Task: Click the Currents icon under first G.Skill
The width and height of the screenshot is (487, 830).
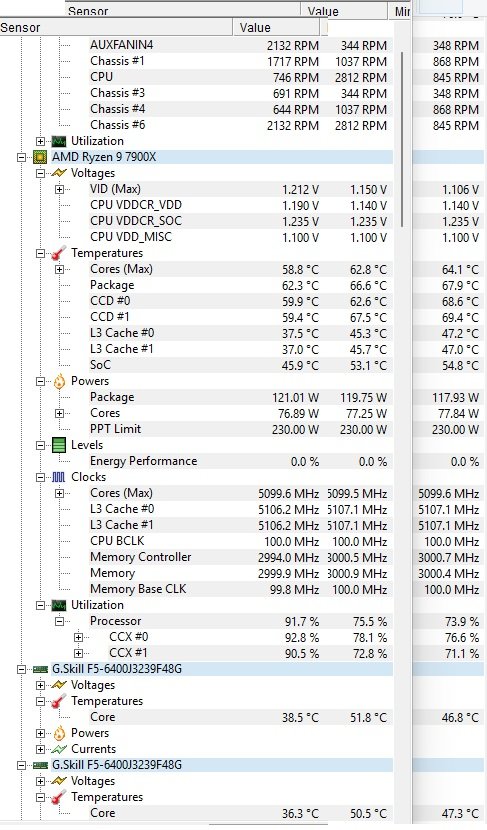Action: 59,750
